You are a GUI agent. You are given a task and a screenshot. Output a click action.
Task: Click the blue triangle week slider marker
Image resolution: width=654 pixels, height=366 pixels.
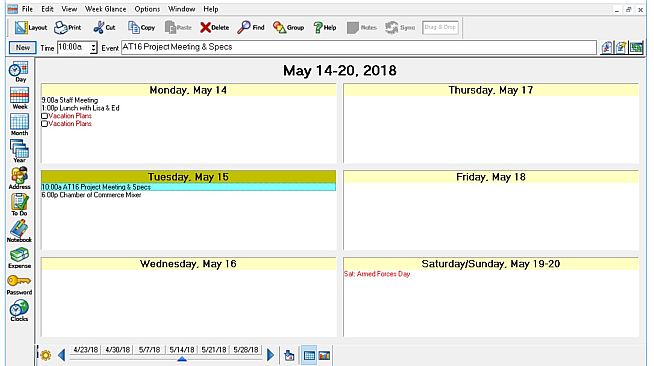click(x=182, y=359)
